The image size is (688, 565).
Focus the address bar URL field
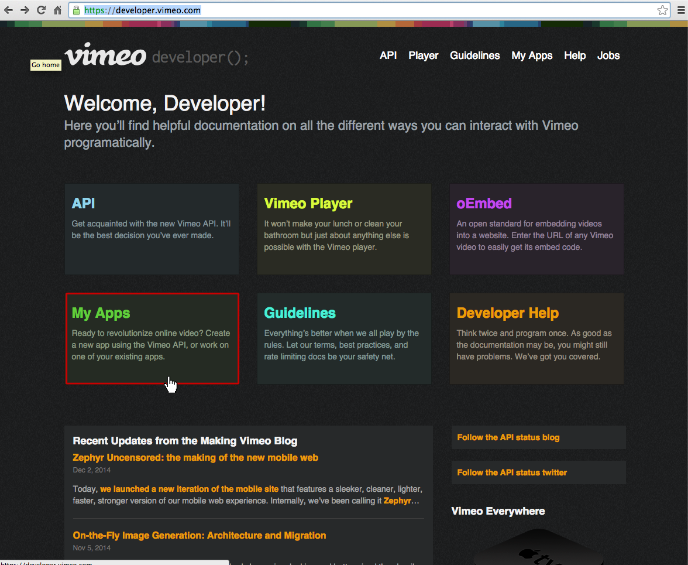coord(369,10)
